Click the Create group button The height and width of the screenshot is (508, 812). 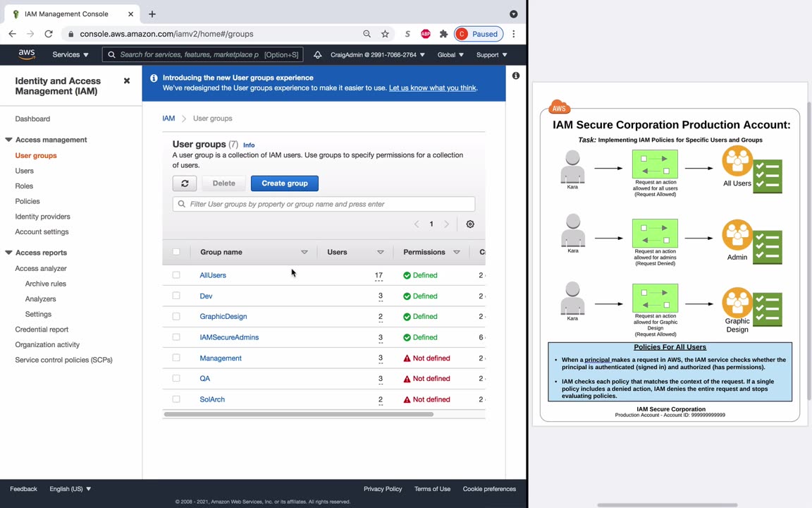pyautogui.click(x=284, y=183)
